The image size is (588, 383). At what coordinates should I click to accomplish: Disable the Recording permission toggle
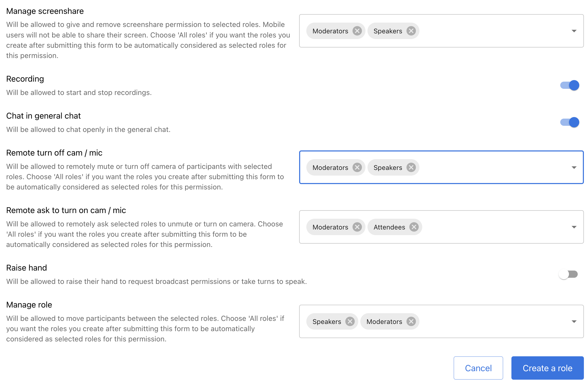pyautogui.click(x=569, y=85)
